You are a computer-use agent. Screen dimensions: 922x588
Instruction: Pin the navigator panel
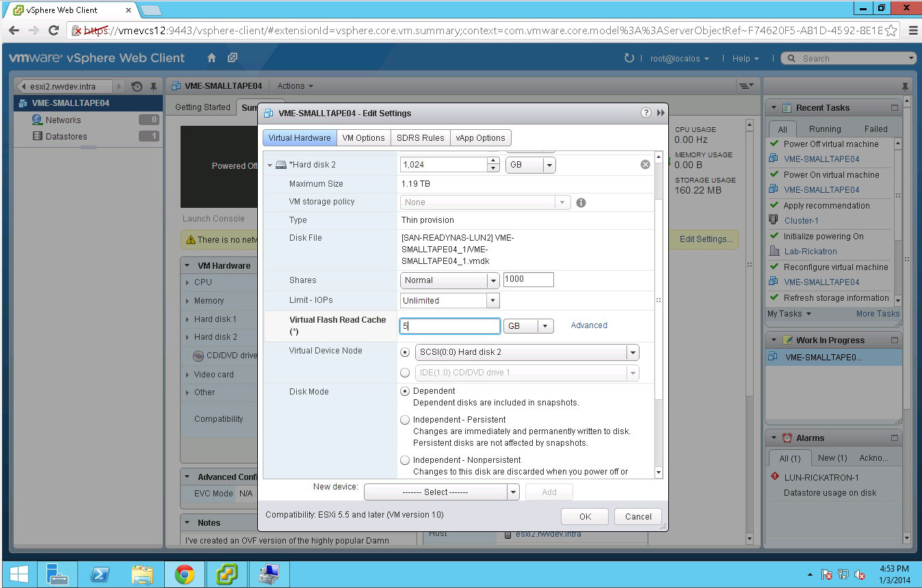pyautogui.click(x=153, y=87)
